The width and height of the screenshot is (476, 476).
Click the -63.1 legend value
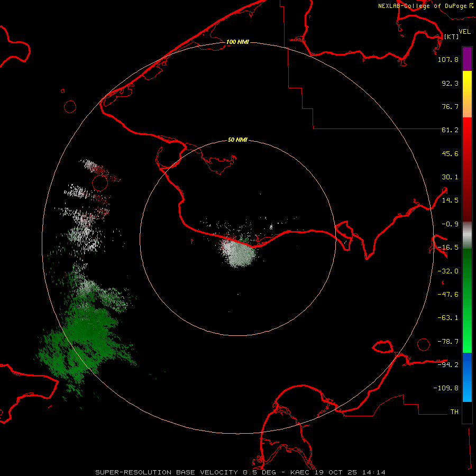pos(448,318)
